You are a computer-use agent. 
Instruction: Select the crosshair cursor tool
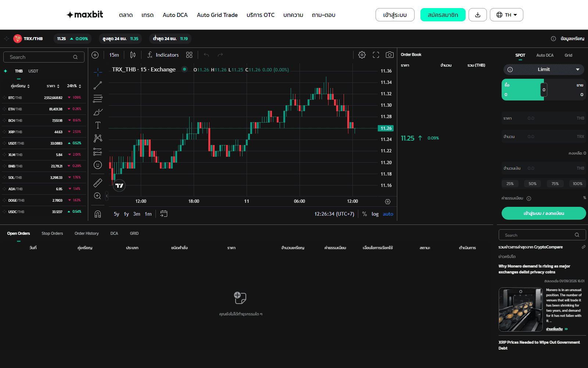[x=98, y=72]
